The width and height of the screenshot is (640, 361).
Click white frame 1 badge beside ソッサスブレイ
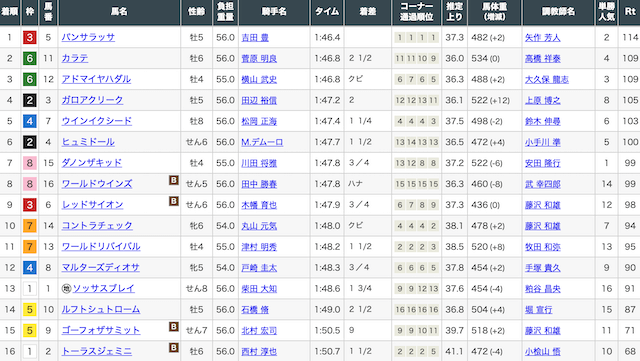point(29,288)
